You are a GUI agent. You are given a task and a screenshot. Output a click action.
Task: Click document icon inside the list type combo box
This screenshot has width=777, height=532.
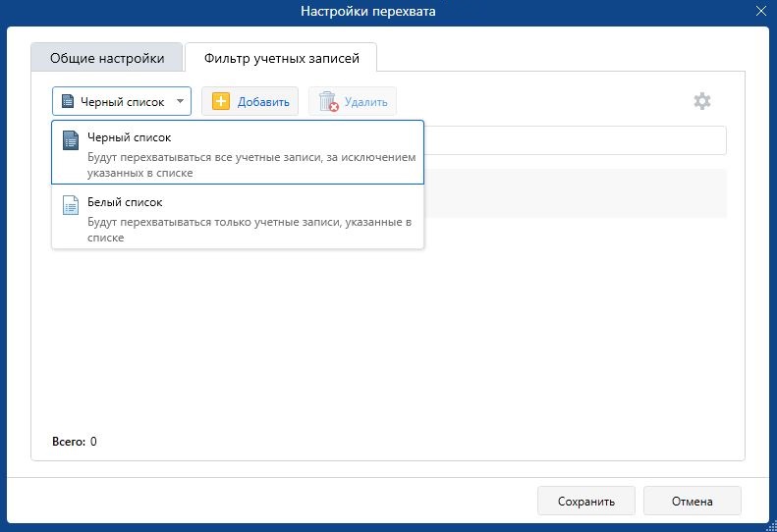tap(68, 101)
